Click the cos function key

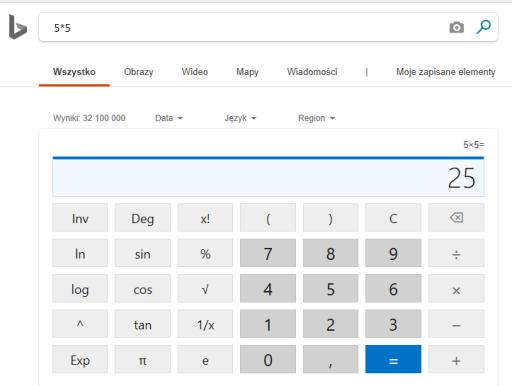tap(143, 288)
